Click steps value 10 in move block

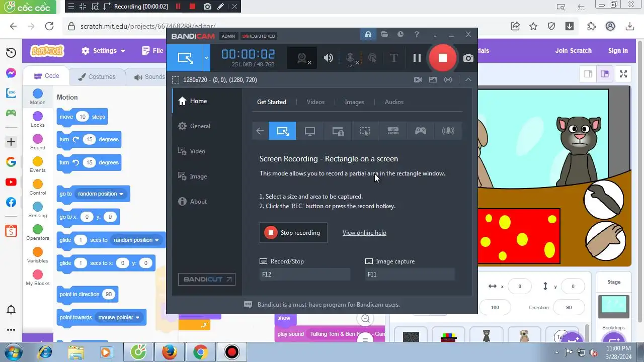pos(83,117)
